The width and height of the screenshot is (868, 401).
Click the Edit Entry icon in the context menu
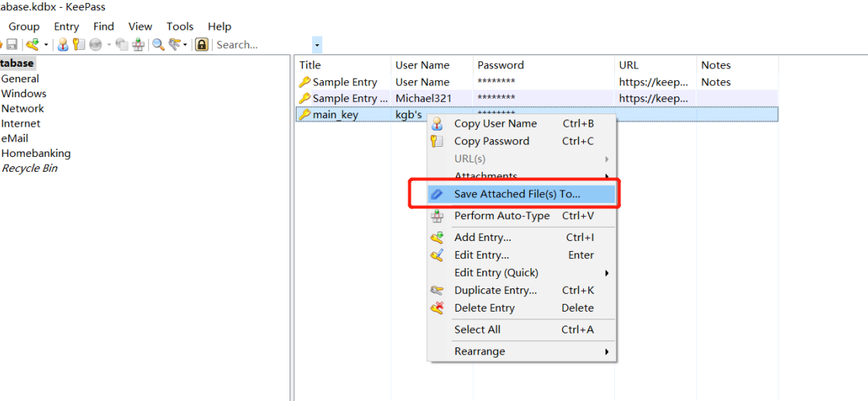(x=437, y=256)
